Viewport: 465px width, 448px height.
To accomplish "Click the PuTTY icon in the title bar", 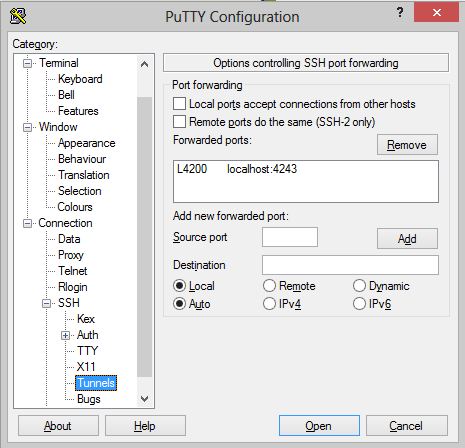I will click(x=18, y=16).
